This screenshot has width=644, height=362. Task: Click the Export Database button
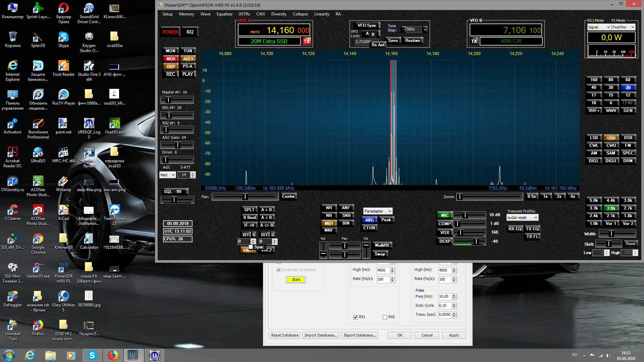coord(360,335)
